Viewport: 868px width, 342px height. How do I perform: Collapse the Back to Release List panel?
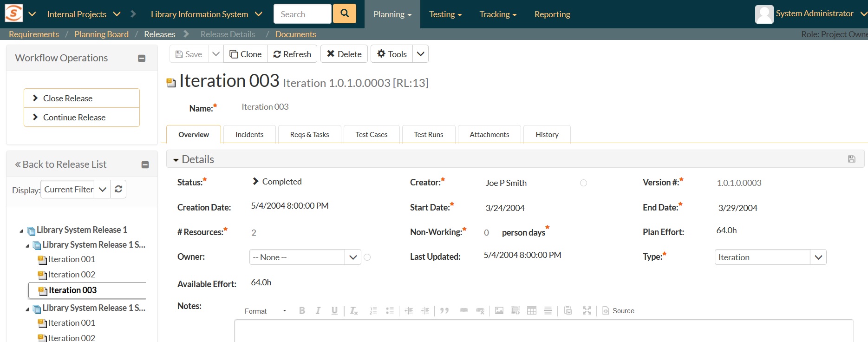(145, 164)
